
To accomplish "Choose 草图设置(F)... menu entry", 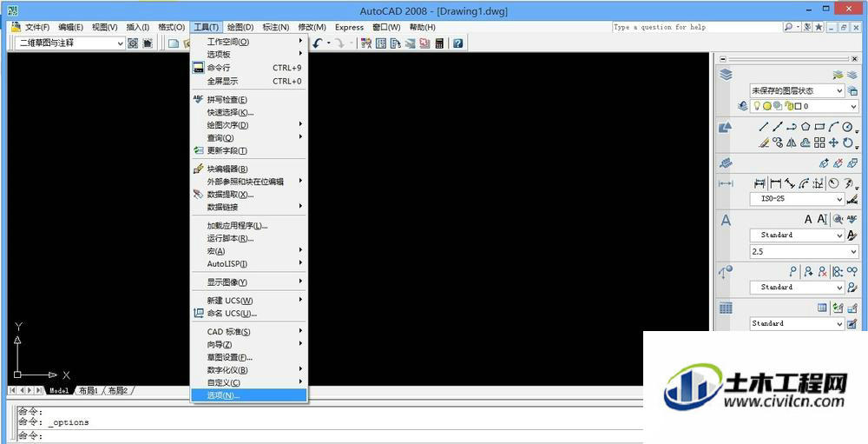I will 249,357.
